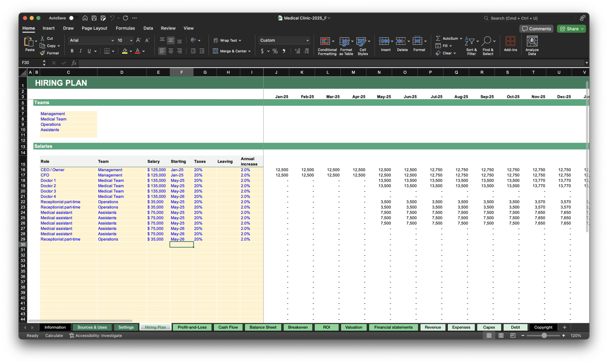Image resolution: width=608 pixels, height=364 pixels.
Task: Click the fill color bucket swatch
Action: [125, 51]
